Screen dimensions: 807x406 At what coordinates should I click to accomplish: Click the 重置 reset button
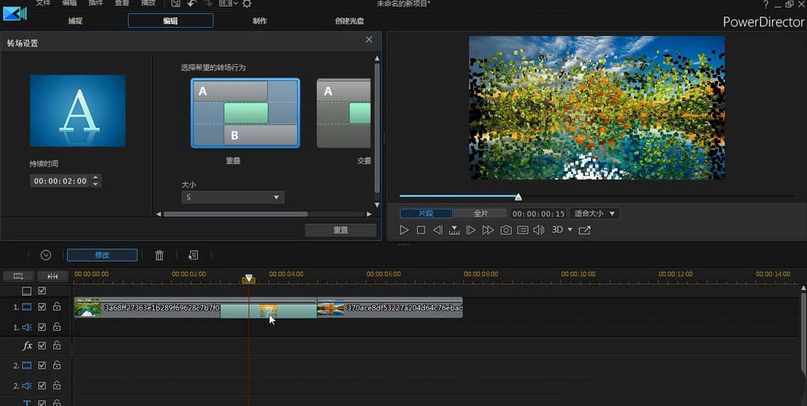[x=340, y=230]
